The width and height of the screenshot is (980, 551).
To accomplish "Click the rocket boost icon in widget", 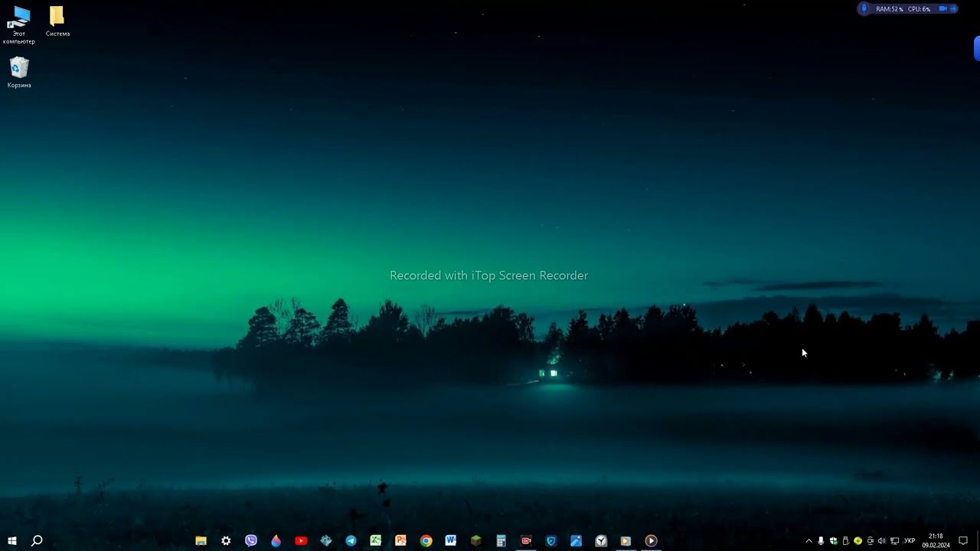I will coord(864,8).
